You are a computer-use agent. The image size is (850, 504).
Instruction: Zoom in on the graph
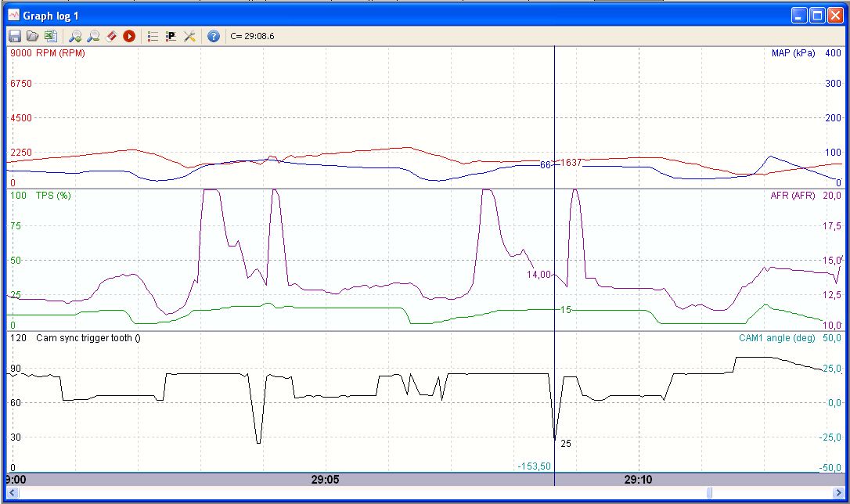(x=75, y=36)
